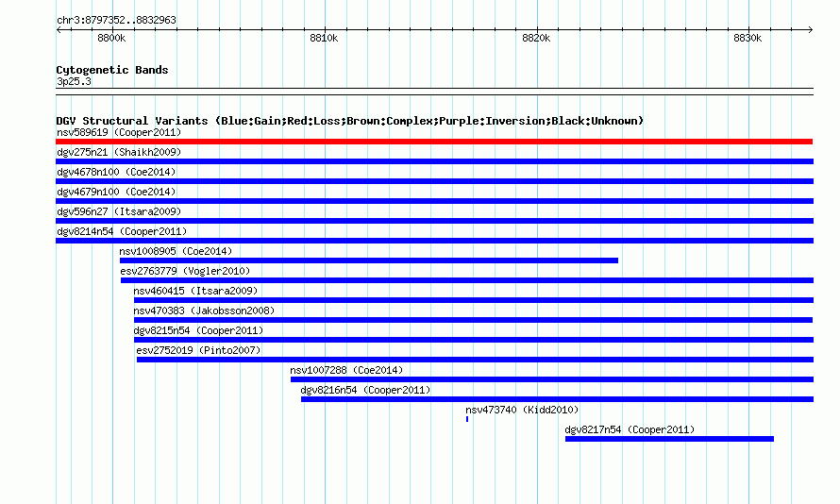The height and width of the screenshot is (504, 840).
Task: Click the dgv8214n54 blue variant bar
Action: (434, 241)
